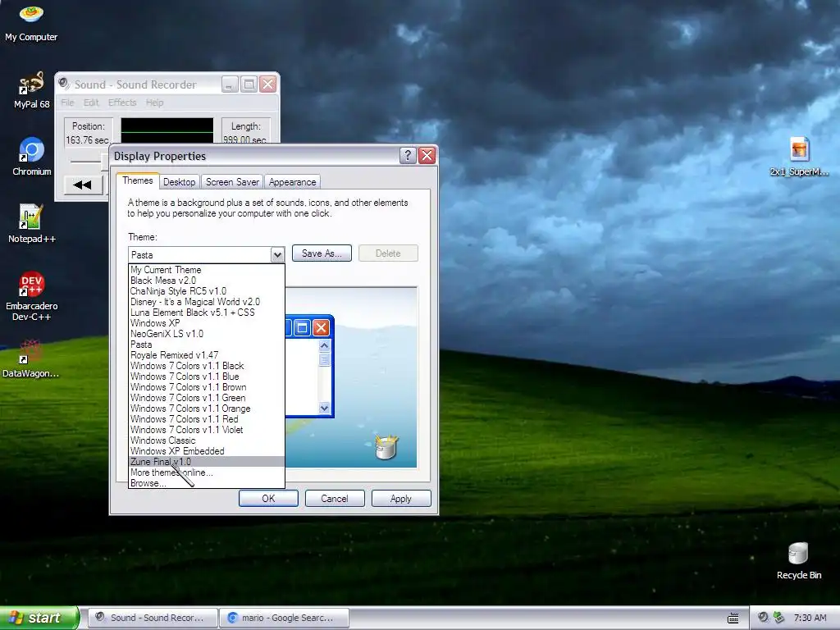This screenshot has height=630, width=840.
Task: Launch MyPal 68 browser shortcut
Action: click(x=31, y=90)
